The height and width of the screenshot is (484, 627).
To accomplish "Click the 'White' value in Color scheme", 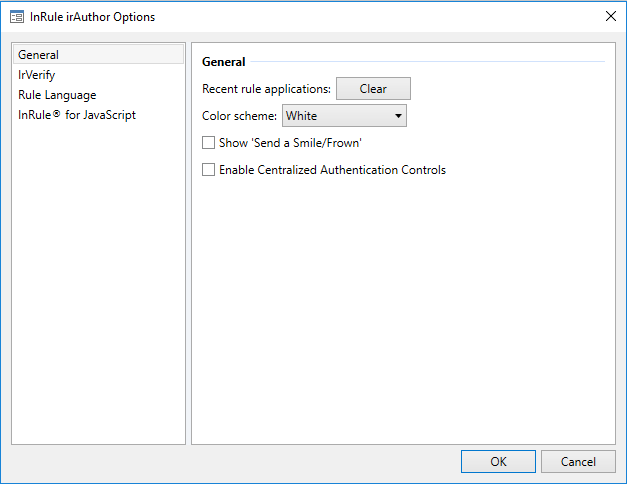I will 302,116.
